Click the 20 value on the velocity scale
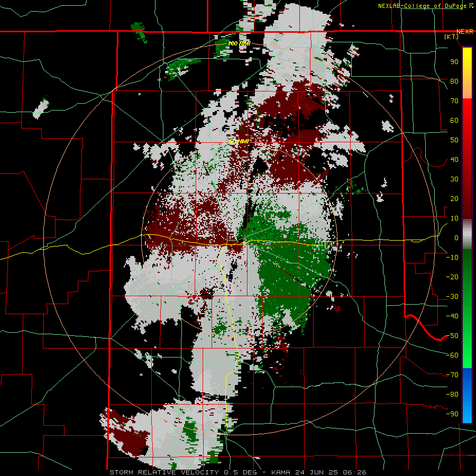Viewport: 476px width, 476px height. [x=454, y=198]
